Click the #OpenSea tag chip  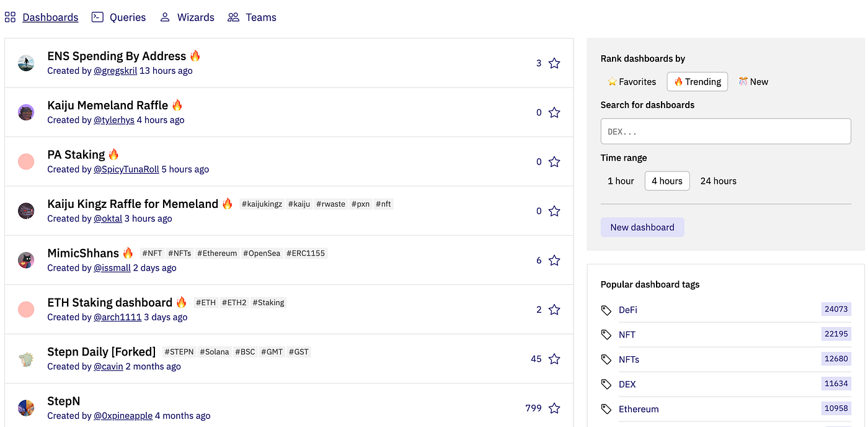click(262, 253)
